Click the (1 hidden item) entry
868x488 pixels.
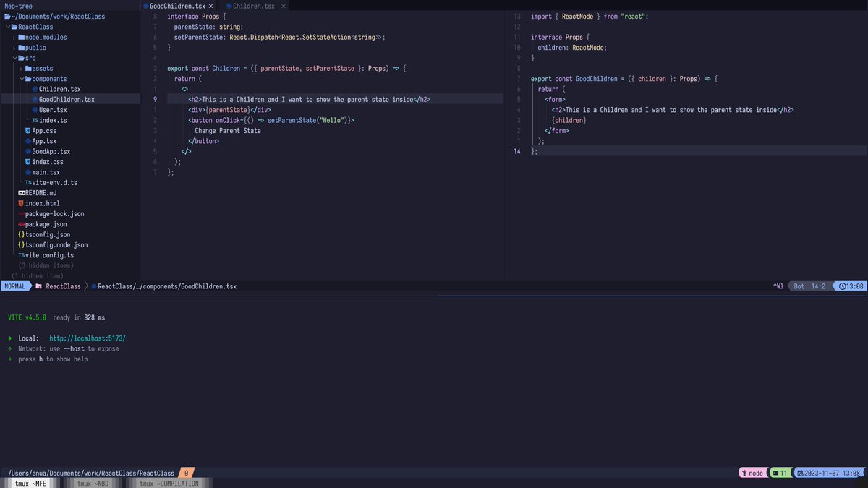pos(38,276)
